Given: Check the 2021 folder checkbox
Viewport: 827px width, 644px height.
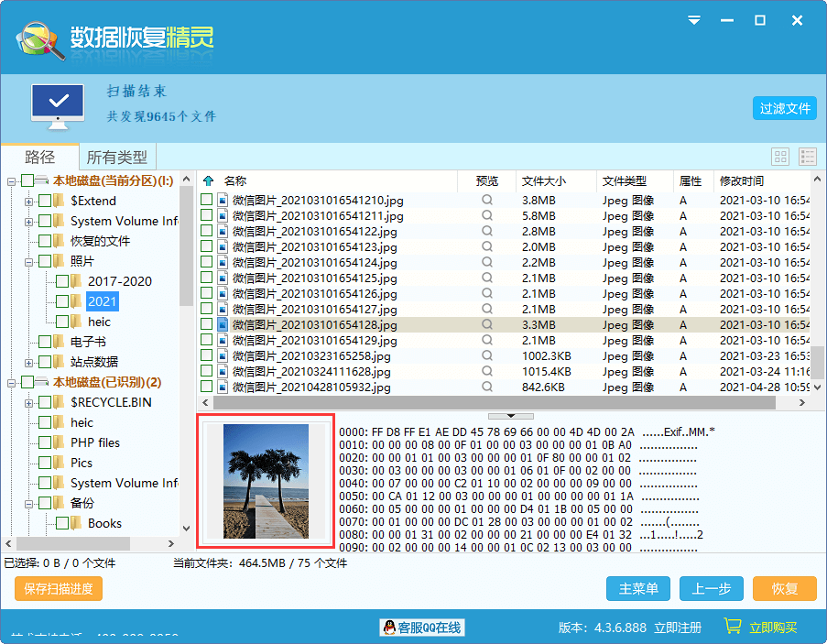Looking at the screenshot, I should click(62, 301).
